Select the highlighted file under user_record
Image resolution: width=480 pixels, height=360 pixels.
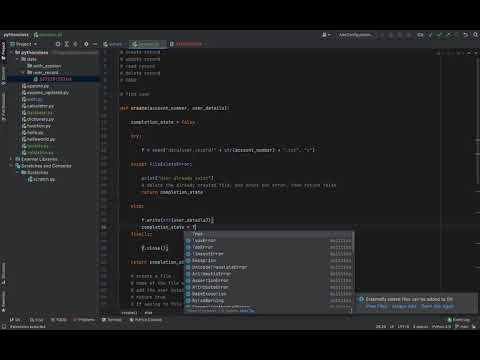[53, 79]
